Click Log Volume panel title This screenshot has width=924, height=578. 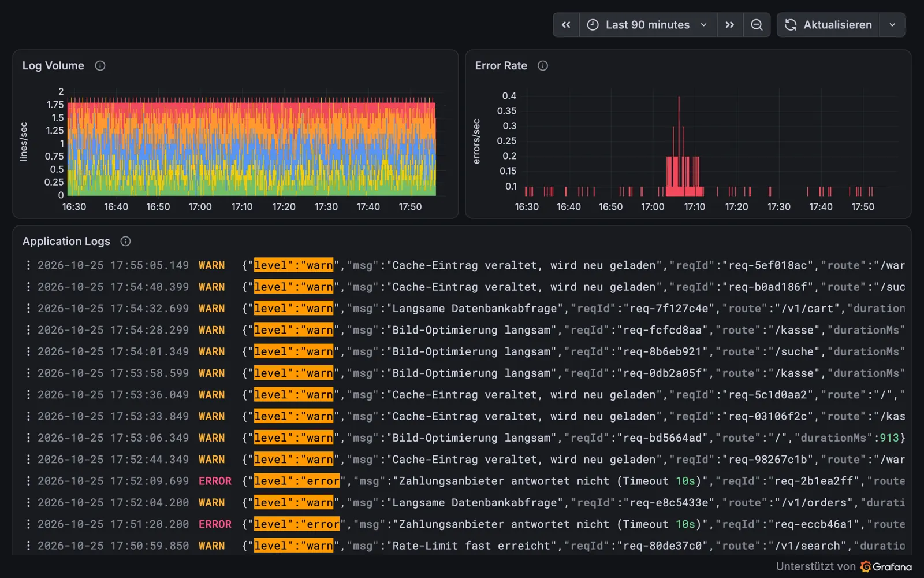[53, 66]
